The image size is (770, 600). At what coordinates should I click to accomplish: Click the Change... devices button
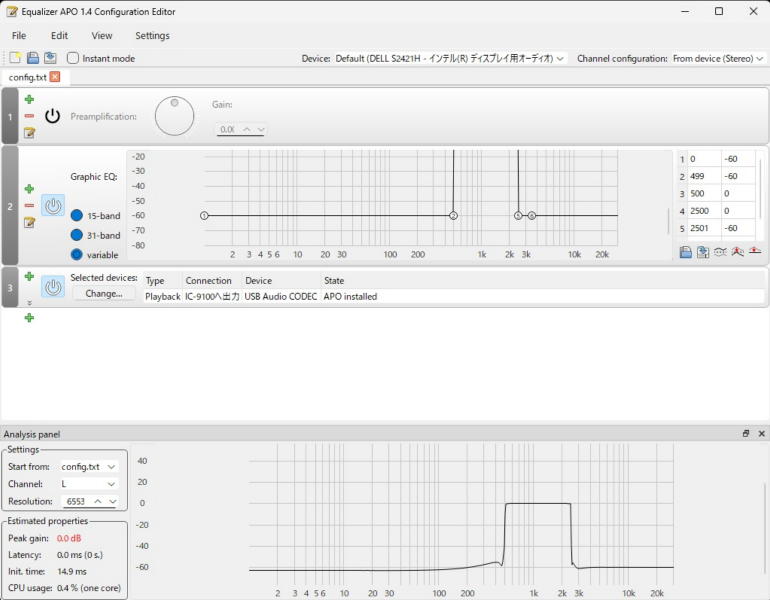coord(103,294)
